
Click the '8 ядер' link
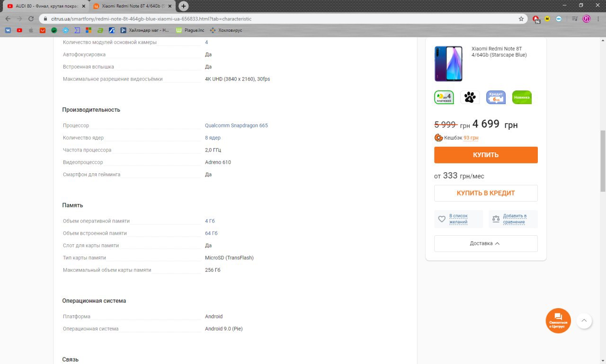pos(213,138)
